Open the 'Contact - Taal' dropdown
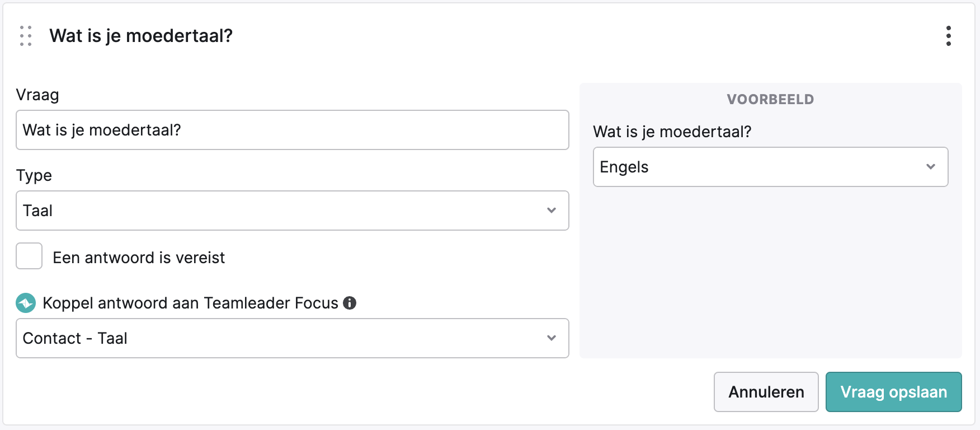980x430 pixels. point(293,338)
